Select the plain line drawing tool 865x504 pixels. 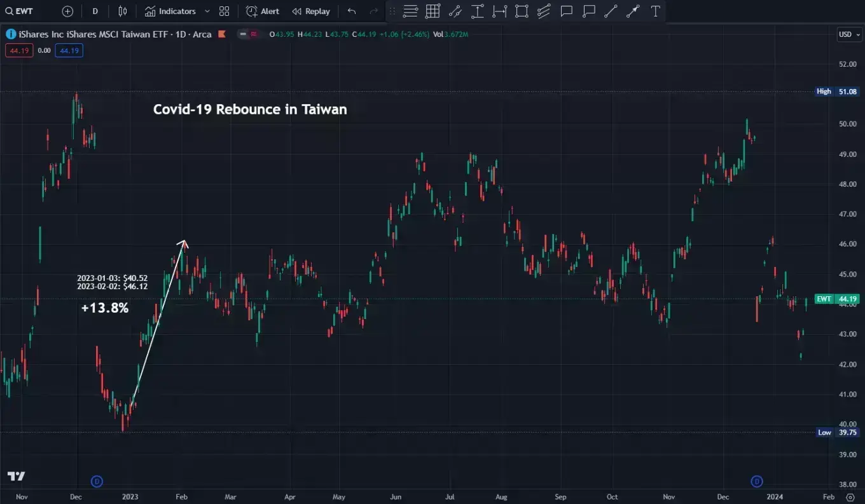tap(611, 11)
